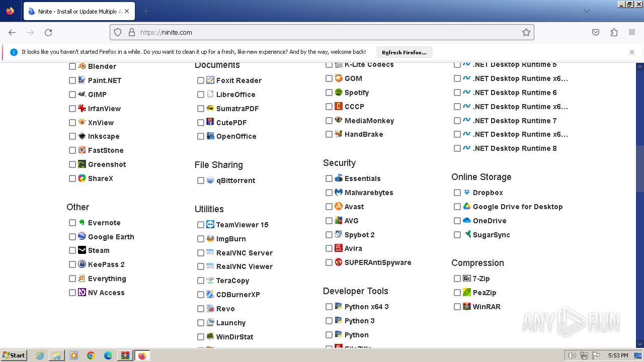Reload the current page
The width and height of the screenshot is (644, 362).
[x=48, y=32]
